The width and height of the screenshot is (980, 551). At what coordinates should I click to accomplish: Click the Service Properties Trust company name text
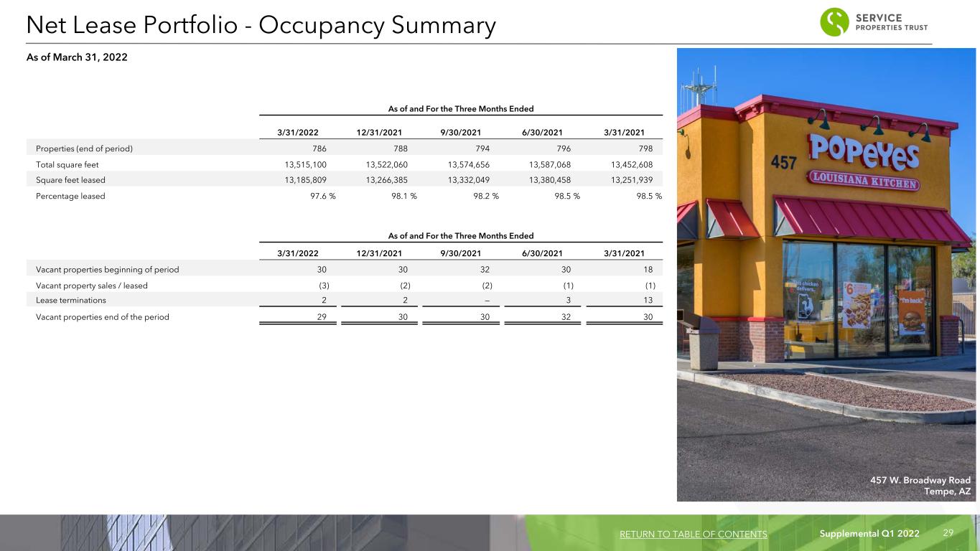point(892,22)
